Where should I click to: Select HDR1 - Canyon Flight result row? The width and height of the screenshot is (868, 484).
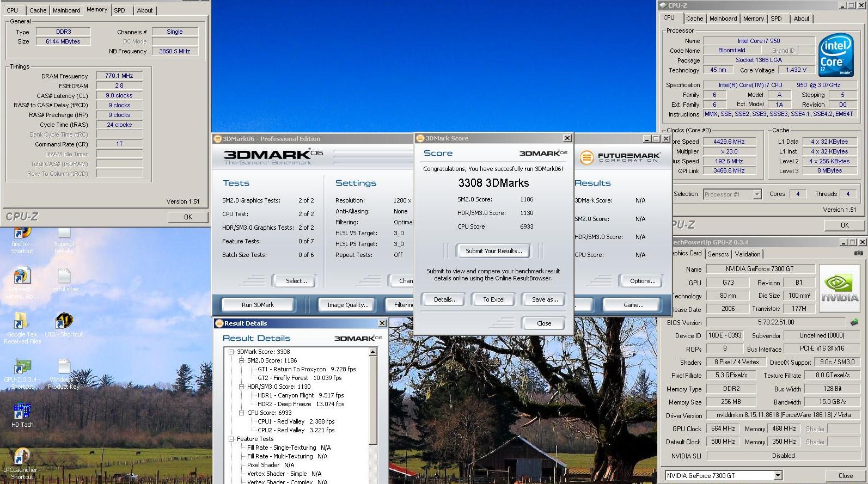(x=301, y=395)
